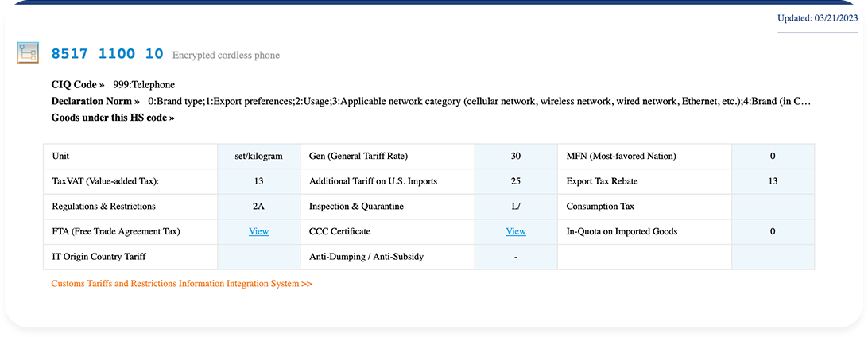
Task: Select the Encrypted cordless phone description
Action: pos(226,56)
